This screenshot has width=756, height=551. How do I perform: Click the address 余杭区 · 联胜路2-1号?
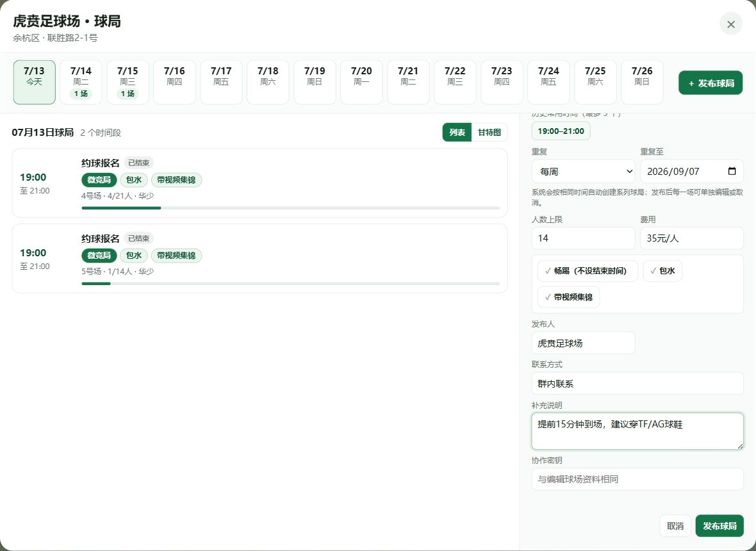[x=55, y=38]
